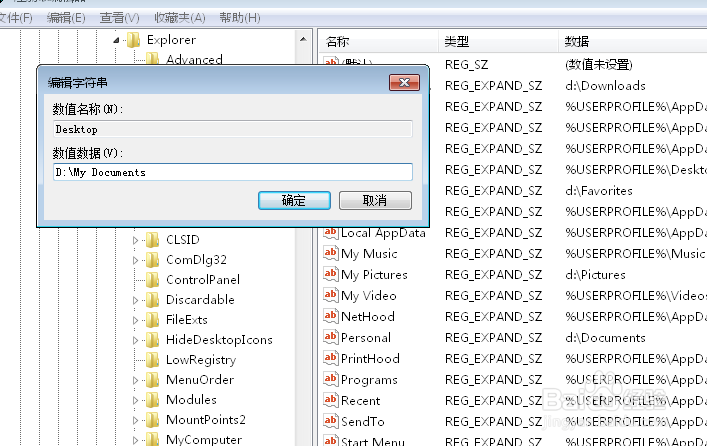Click the Advanced folder icon
707x446 pixels.
click(152, 59)
